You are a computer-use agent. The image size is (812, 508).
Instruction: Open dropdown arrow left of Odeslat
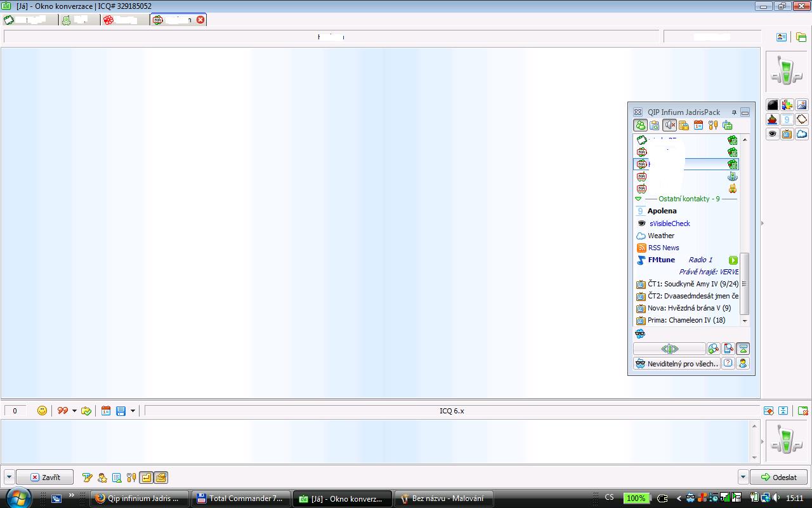(743, 477)
